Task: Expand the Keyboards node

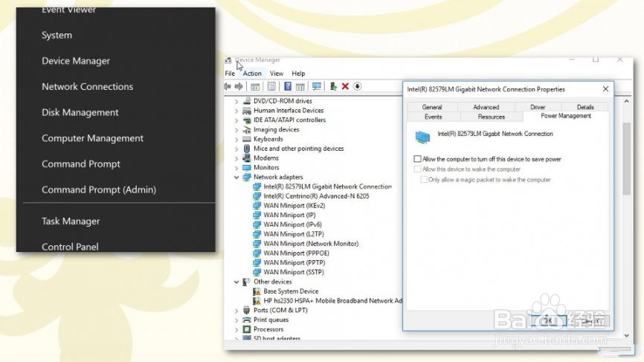Action: click(236, 139)
